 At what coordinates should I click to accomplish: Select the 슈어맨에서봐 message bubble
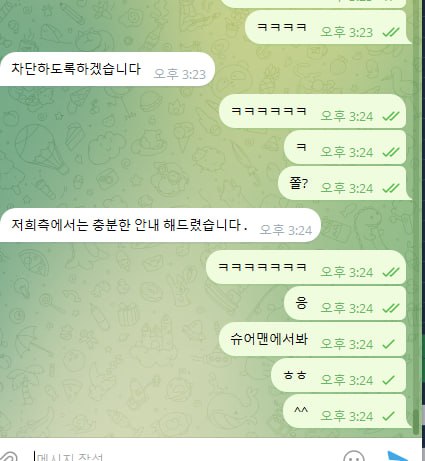click(312, 339)
